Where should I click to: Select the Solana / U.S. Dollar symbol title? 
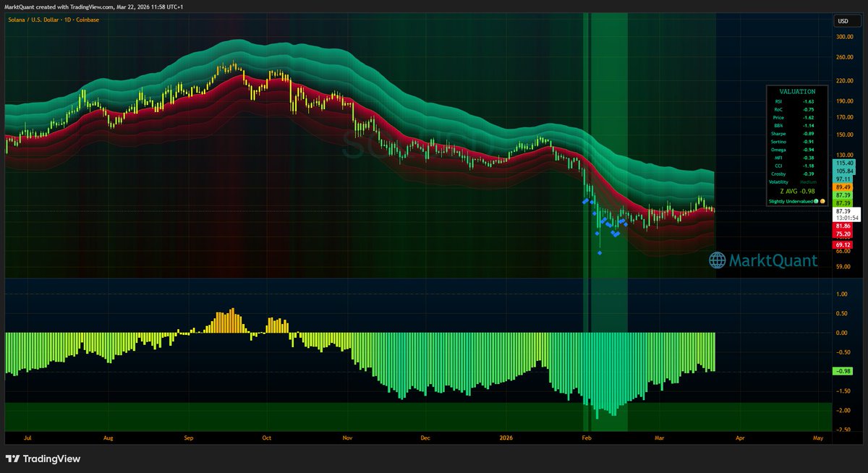pos(33,20)
